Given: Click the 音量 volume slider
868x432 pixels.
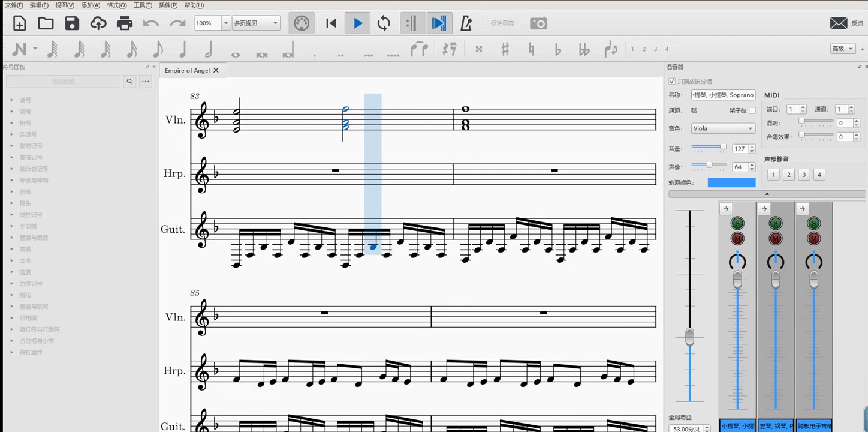Looking at the screenshot, I should 709,148.
